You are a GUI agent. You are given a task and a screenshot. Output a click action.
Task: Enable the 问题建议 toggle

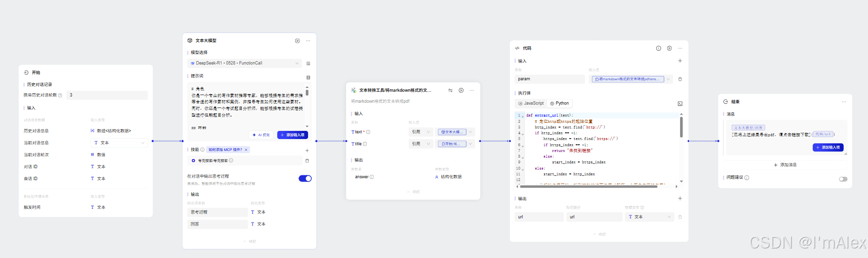click(x=843, y=179)
